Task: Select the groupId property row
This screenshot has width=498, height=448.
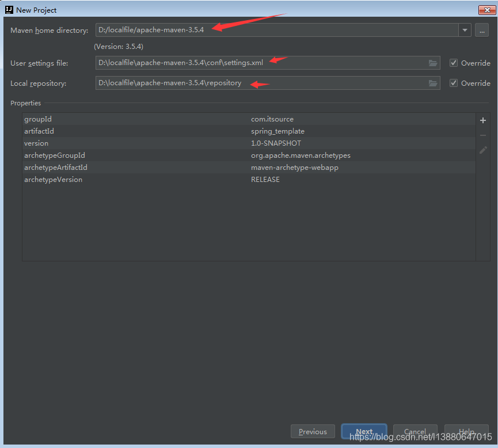Action: (249, 119)
